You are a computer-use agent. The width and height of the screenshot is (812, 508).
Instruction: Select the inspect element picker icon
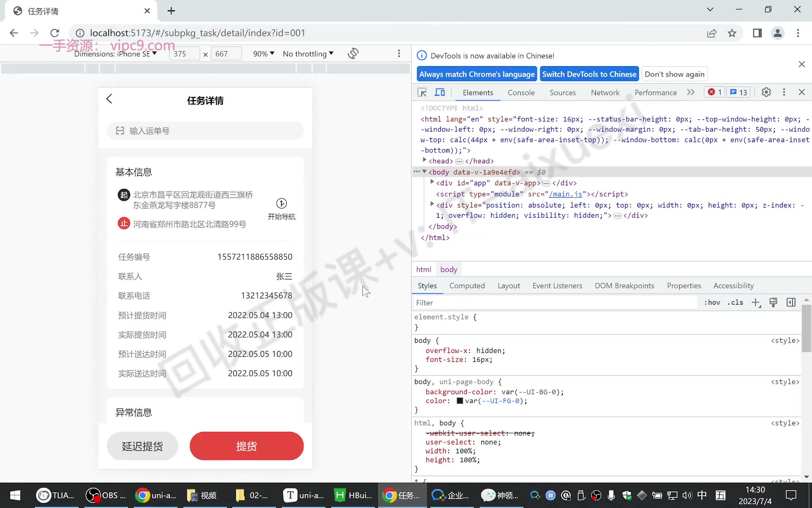tap(422, 92)
